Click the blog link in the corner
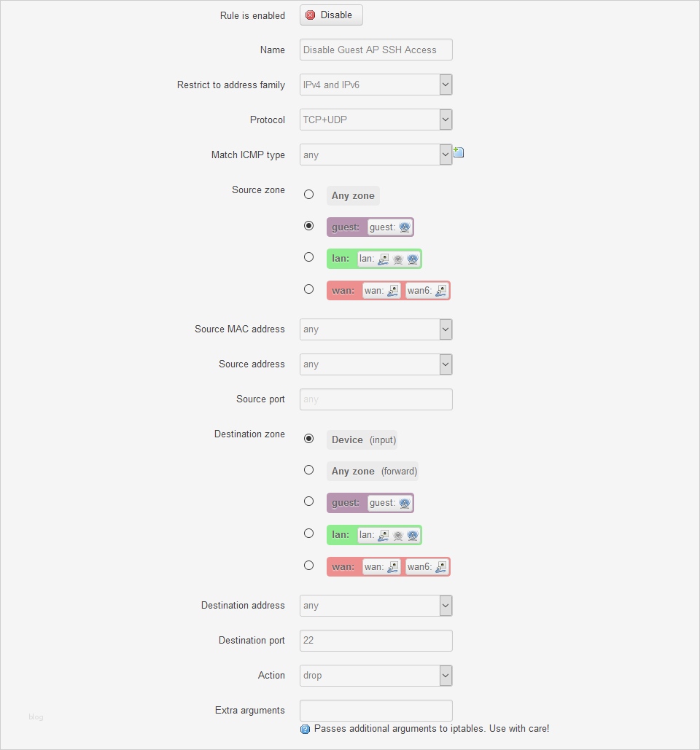The width and height of the screenshot is (700, 750). pos(36,716)
